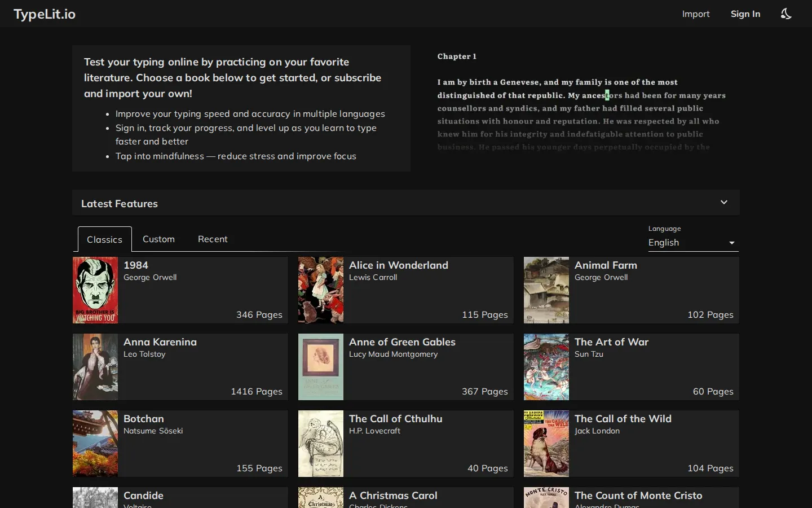812x508 pixels.
Task: Click author Lewis Carroll text
Action: pos(373,278)
